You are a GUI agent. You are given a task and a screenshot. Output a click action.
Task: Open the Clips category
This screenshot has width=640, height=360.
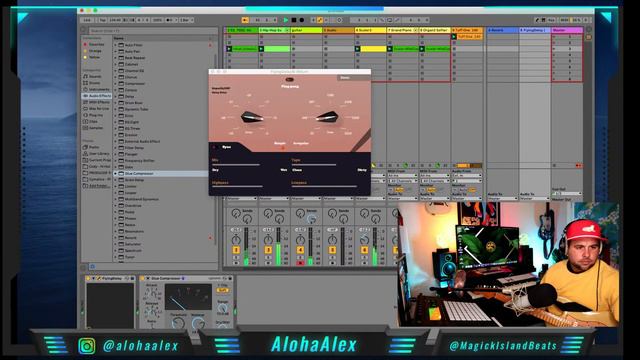coord(93,122)
